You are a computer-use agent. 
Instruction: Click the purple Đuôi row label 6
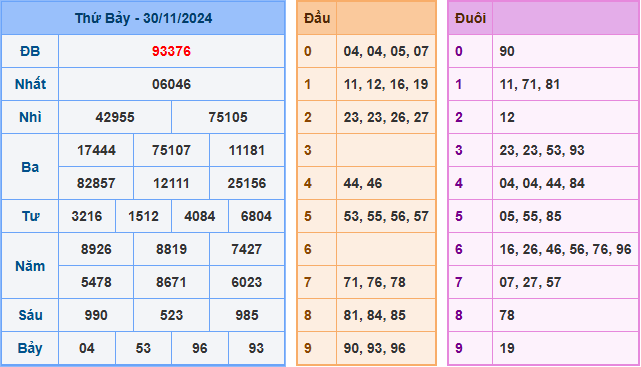point(459,249)
